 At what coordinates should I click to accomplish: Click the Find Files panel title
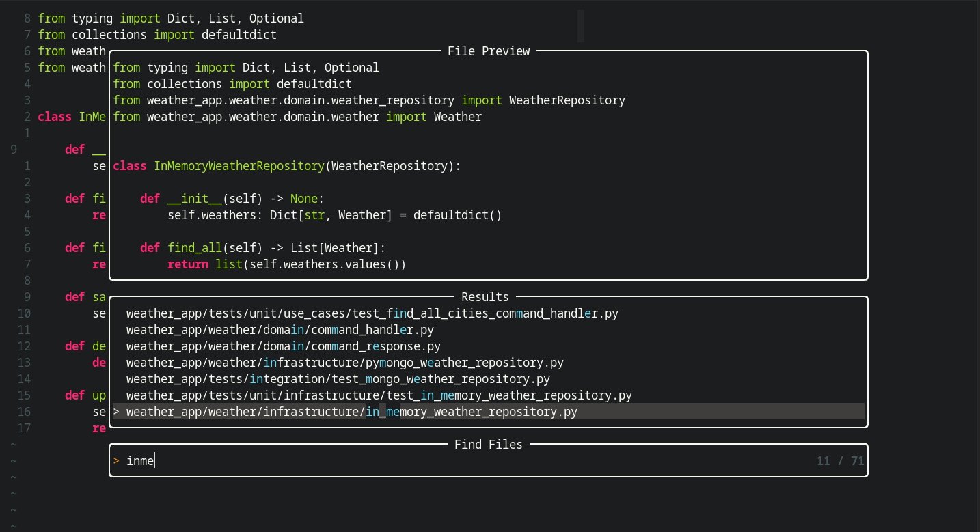[488, 445]
